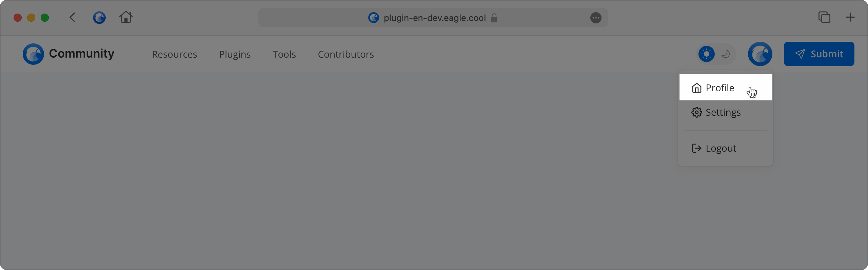Click the lock icon in address bar
The width and height of the screenshot is (868, 270).
point(494,18)
